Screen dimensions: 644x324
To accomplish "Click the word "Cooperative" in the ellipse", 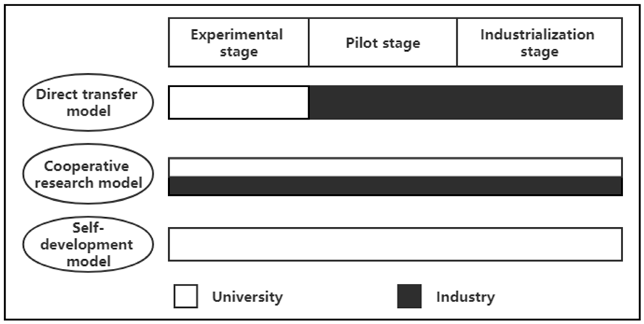I will click(86, 166).
